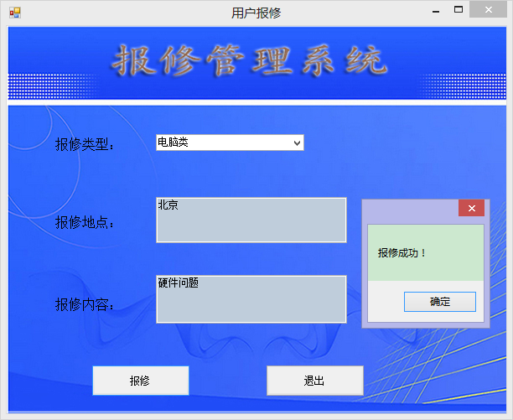The image size is (513, 420).
Task: Click the 用户报修 window title text
Action: point(256,13)
